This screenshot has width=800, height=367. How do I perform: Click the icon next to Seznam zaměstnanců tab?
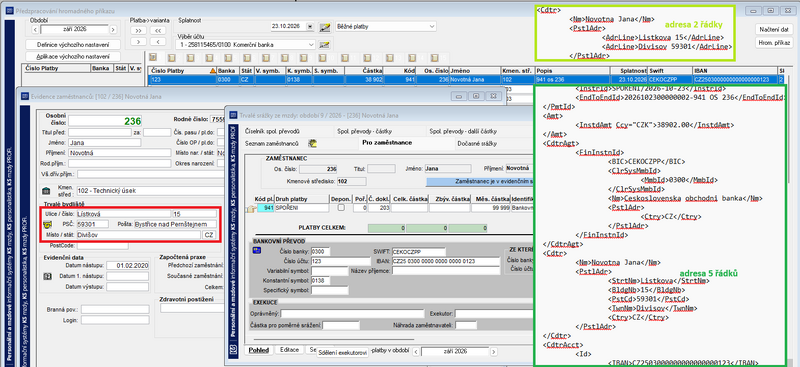tap(313, 144)
